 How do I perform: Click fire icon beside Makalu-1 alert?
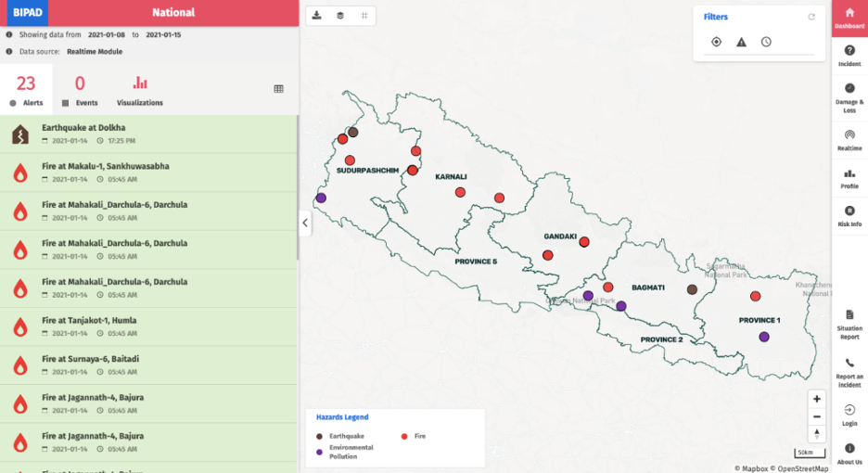(20, 173)
